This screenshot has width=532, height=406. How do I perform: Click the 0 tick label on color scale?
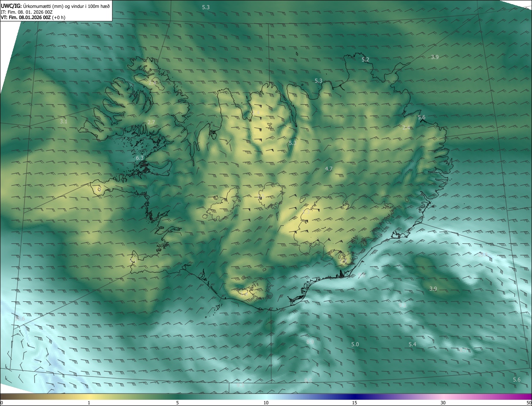coord(2,403)
